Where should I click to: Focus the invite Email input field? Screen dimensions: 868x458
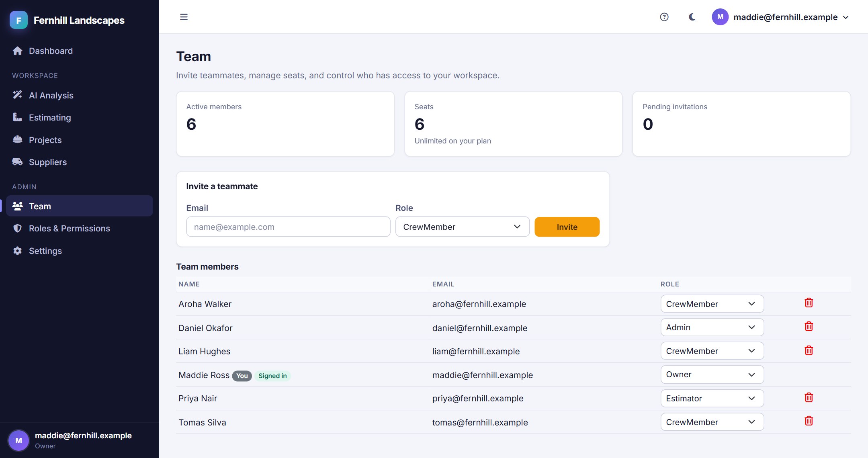point(288,227)
